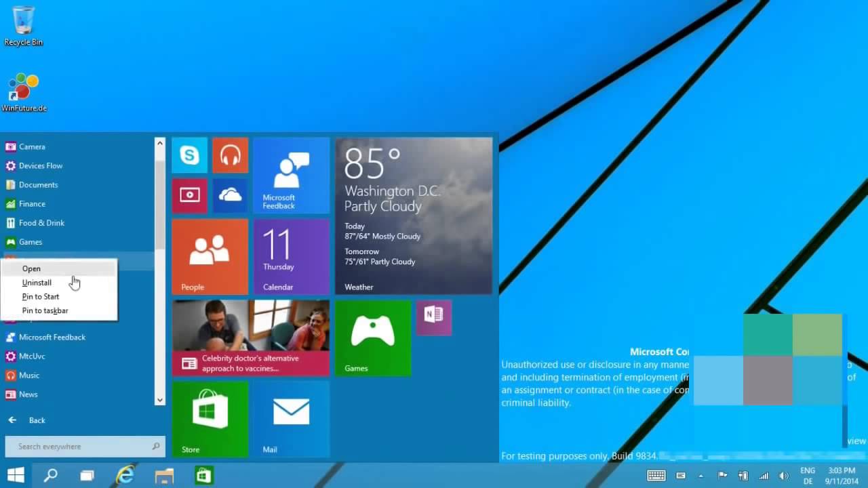Open the Store tile
This screenshot has width=868, height=488.
(x=210, y=420)
